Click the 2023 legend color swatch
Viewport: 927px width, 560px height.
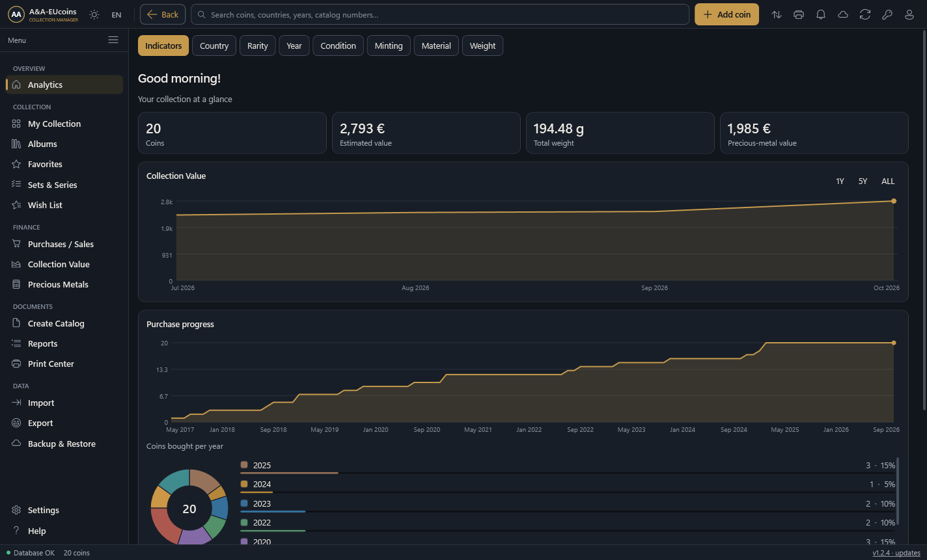[x=244, y=503]
